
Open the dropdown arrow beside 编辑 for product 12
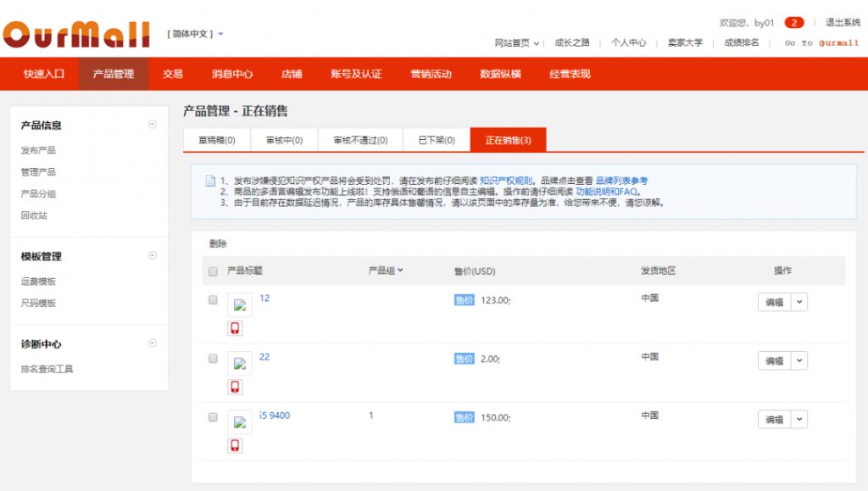pos(799,303)
